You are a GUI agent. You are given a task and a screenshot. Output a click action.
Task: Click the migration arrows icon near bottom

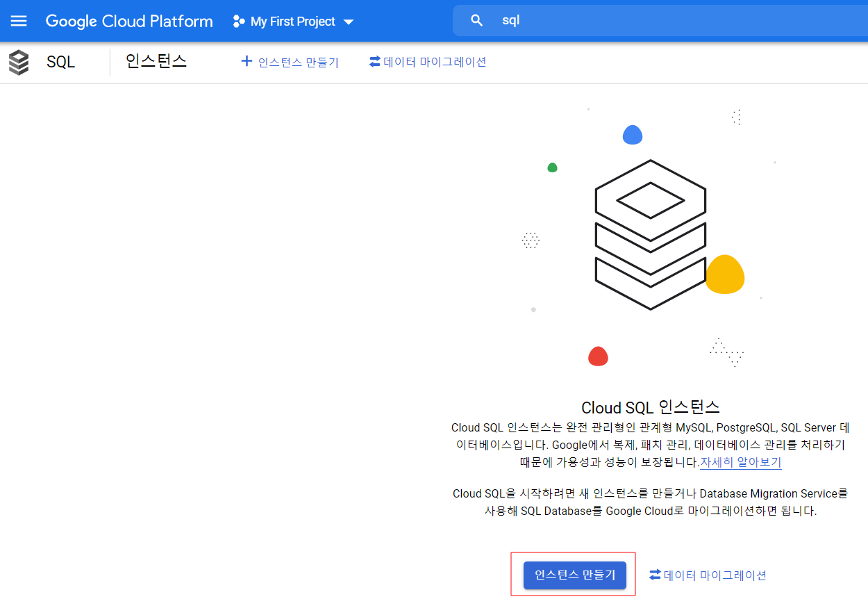(x=656, y=575)
